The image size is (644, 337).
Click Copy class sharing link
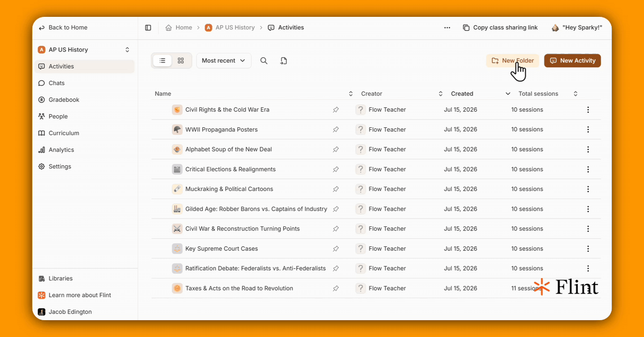500,28
